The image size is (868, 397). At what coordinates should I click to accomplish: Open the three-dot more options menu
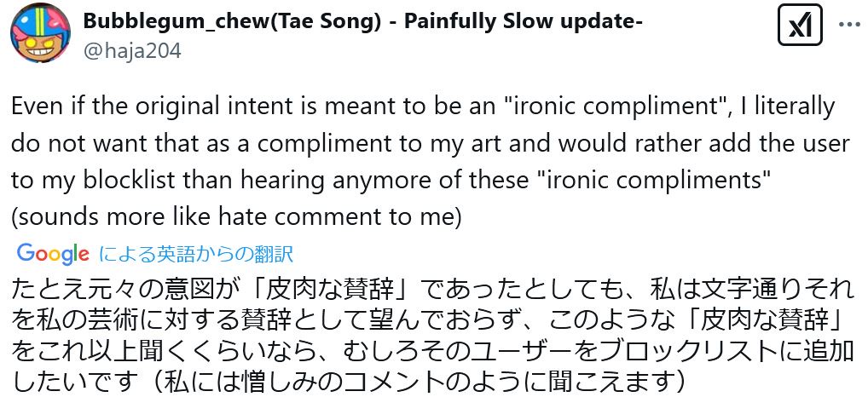click(850, 25)
